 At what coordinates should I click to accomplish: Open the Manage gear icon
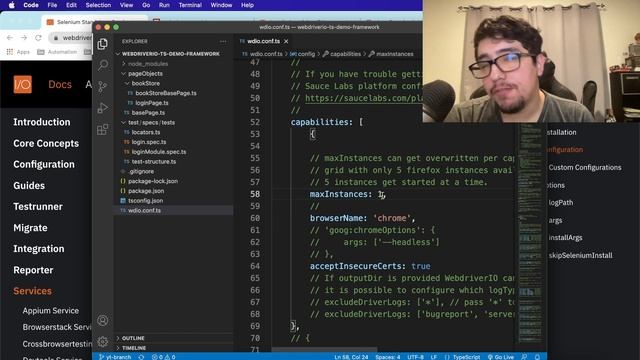click(x=102, y=341)
